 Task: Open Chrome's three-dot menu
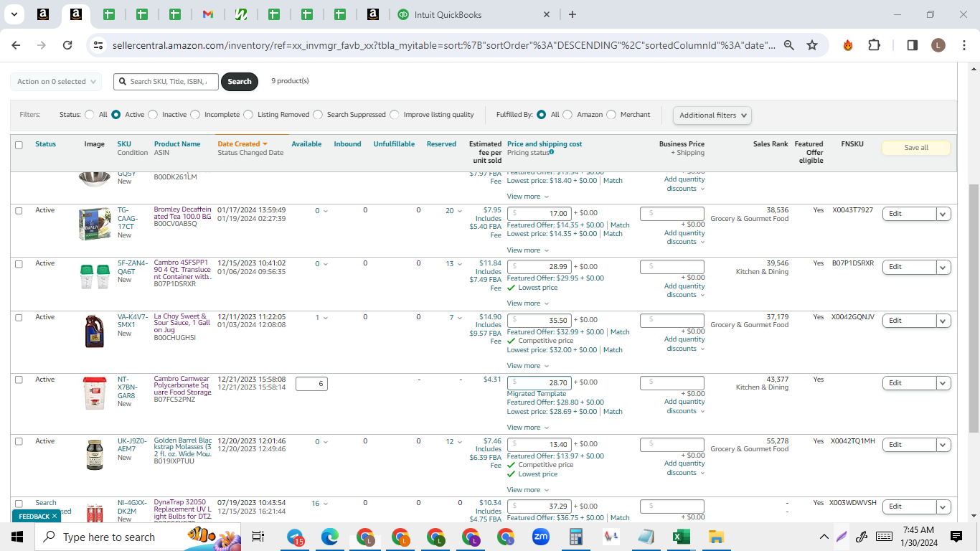point(964,45)
